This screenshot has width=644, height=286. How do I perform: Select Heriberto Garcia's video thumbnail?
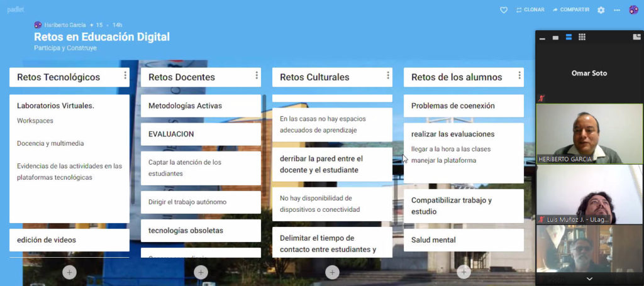(x=589, y=134)
